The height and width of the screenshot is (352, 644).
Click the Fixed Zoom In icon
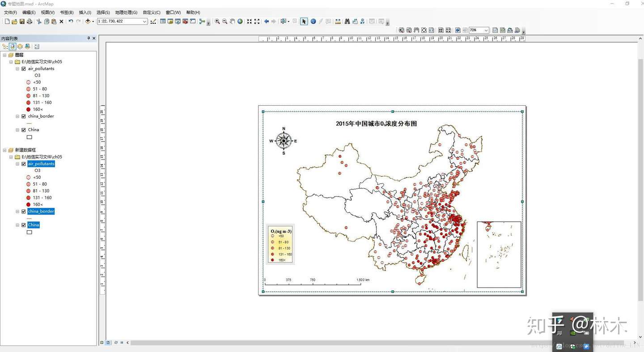click(x=250, y=21)
